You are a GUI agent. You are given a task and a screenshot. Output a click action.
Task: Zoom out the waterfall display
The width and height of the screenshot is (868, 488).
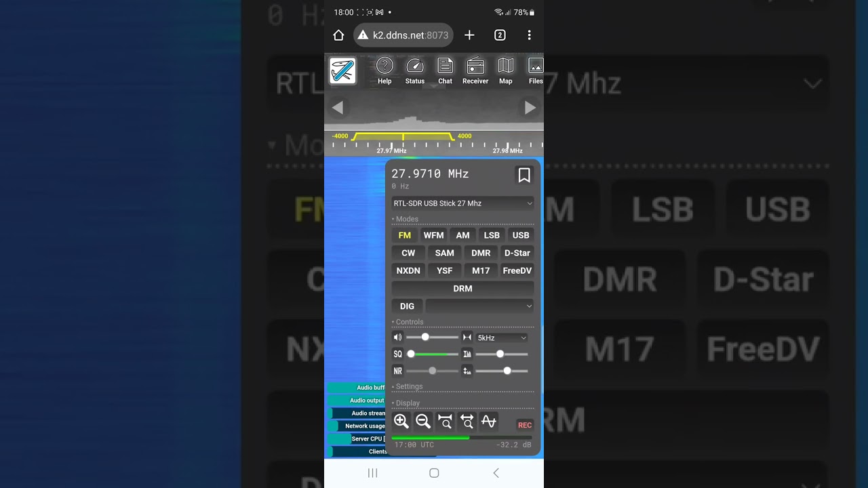pos(423,422)
